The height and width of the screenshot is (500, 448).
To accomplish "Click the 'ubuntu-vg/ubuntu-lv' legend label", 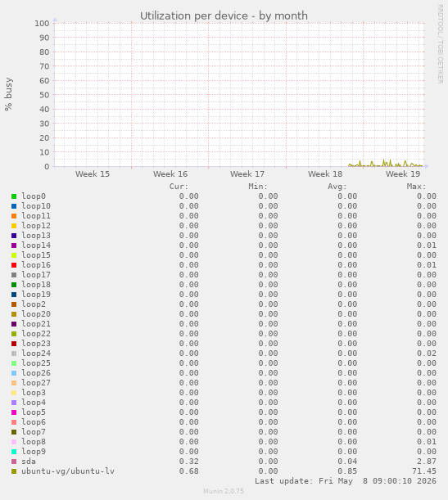I will [68, 471].
